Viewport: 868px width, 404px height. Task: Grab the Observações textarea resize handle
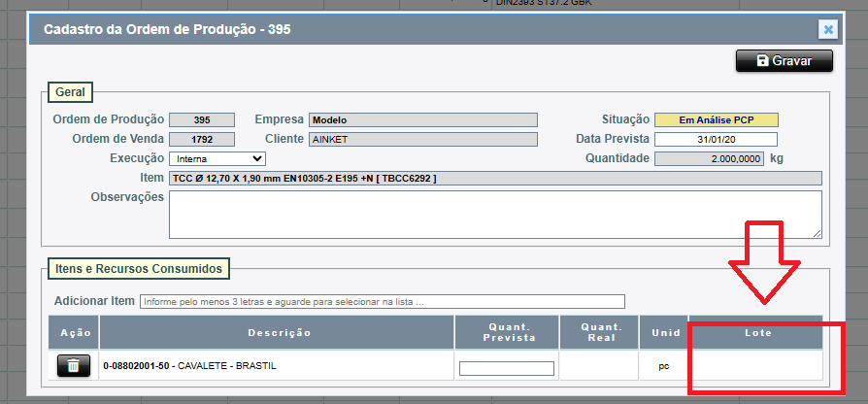click(817, 233)
